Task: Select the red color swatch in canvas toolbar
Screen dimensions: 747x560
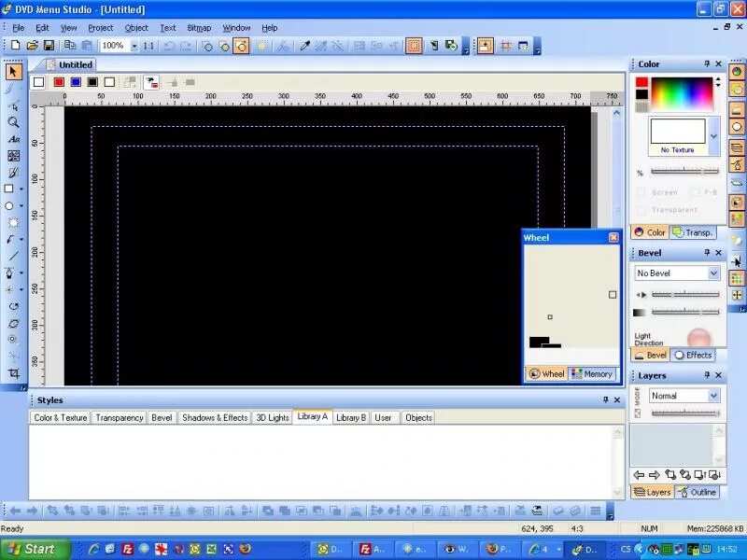Action: click(x=59, y=82)
